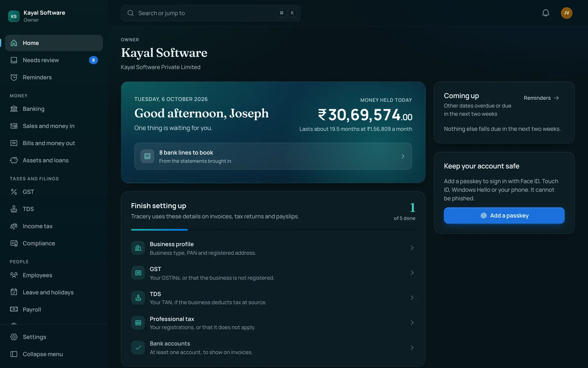The width and height of the screenshot is (588, 368).
Task: Click the Needs review count badge 8
Action: click(x=94, y=60)
